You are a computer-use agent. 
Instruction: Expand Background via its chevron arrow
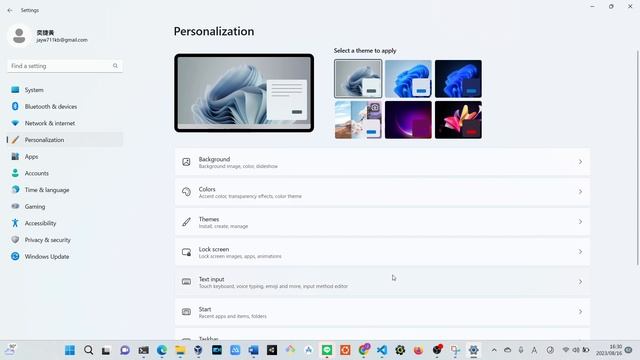[x=580, y=162]
